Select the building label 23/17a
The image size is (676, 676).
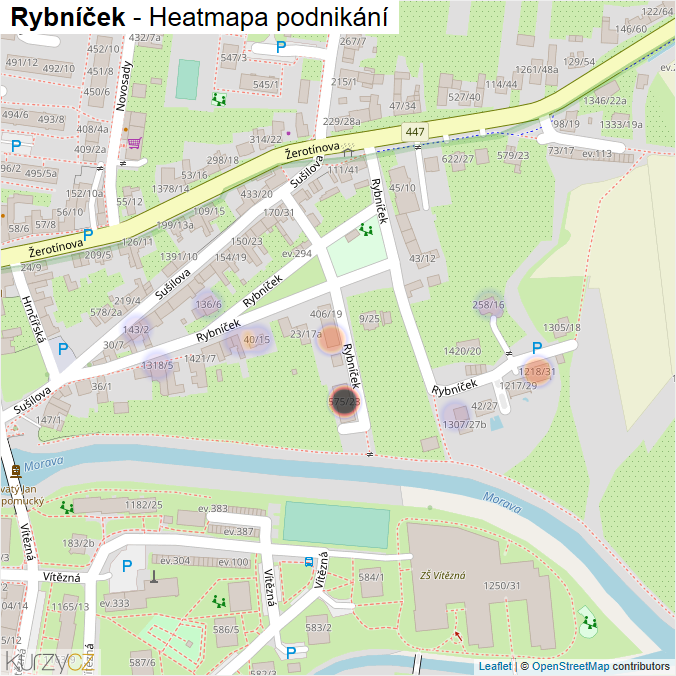point(306,334)
